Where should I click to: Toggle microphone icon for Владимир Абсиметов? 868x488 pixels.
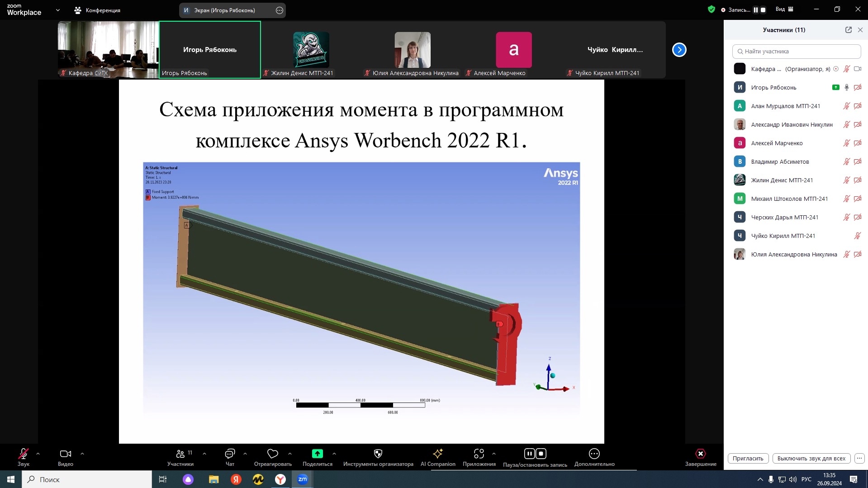(847, 161)
